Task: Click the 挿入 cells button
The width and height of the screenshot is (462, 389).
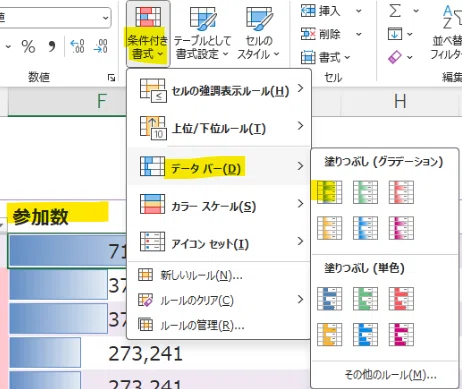Action: pyautogui.click(x=321, y=11)
